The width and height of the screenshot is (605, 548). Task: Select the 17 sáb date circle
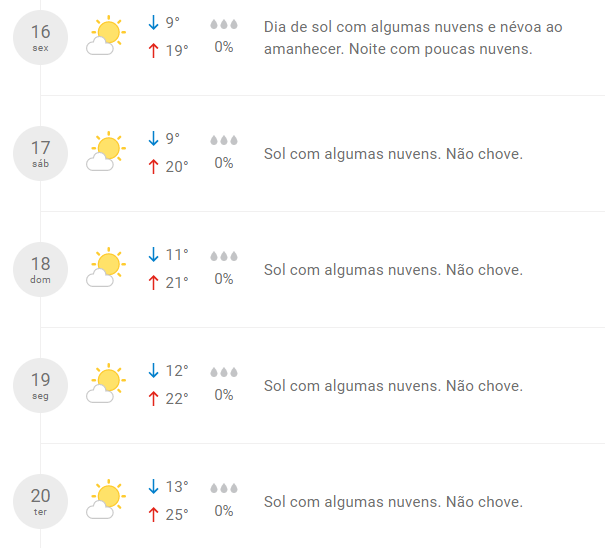41,154
